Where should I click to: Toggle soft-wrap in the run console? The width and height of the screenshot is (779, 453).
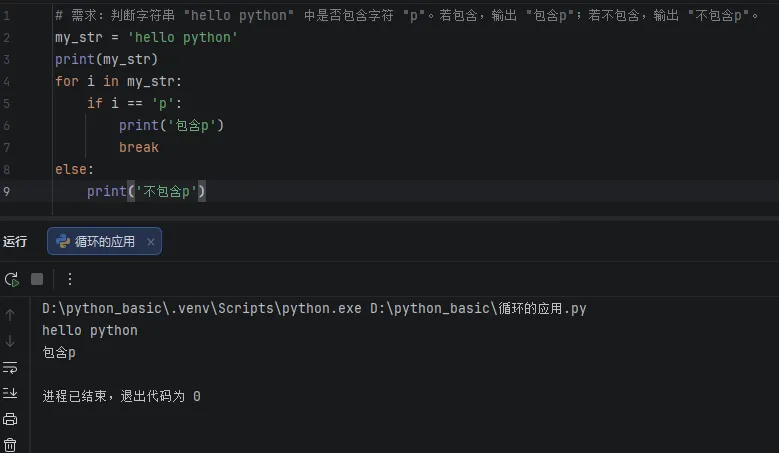pos(10,367)
